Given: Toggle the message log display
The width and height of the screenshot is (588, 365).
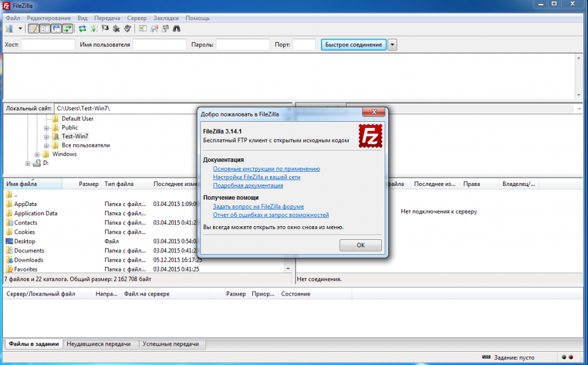Looking at the screenshot, I should (34, 29).
